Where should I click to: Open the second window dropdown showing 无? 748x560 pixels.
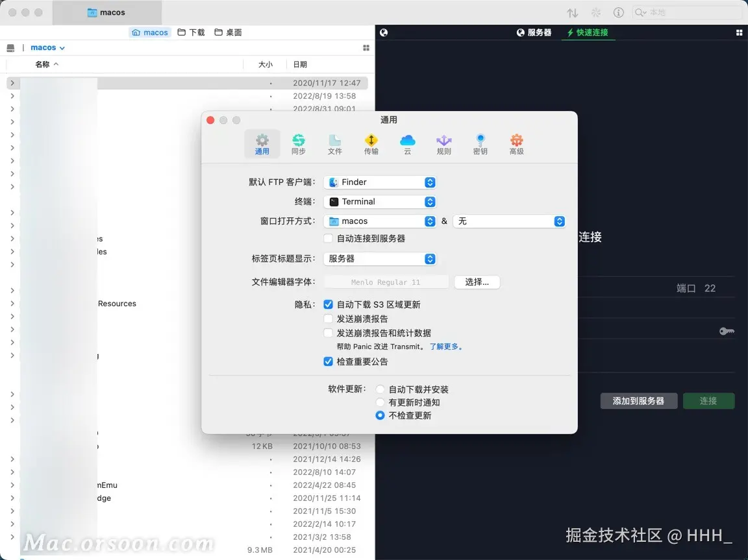click(510, 221)
